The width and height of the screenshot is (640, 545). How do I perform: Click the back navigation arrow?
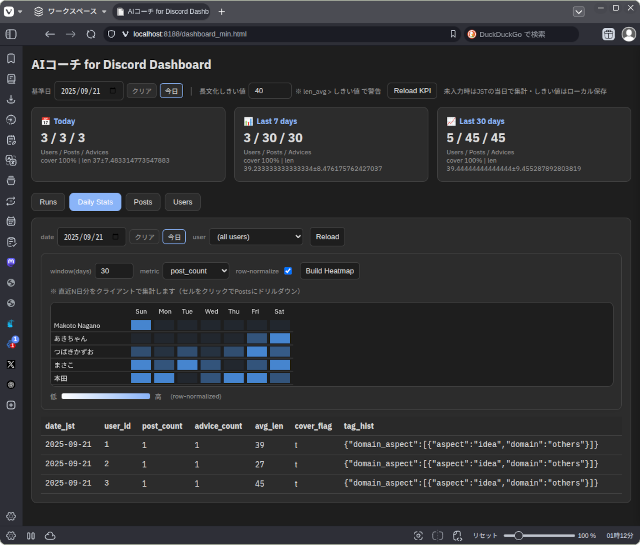pyautogui.click(x=50, y=34)
